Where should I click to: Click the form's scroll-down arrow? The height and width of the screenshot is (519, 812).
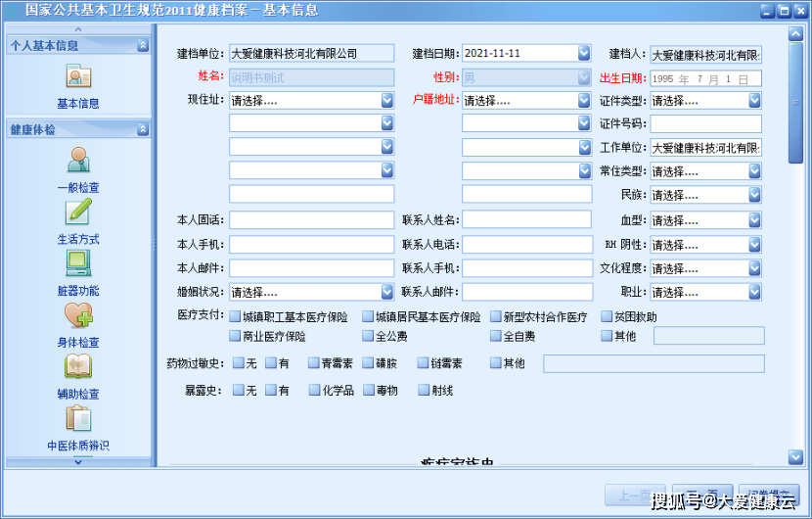(795, 457)
